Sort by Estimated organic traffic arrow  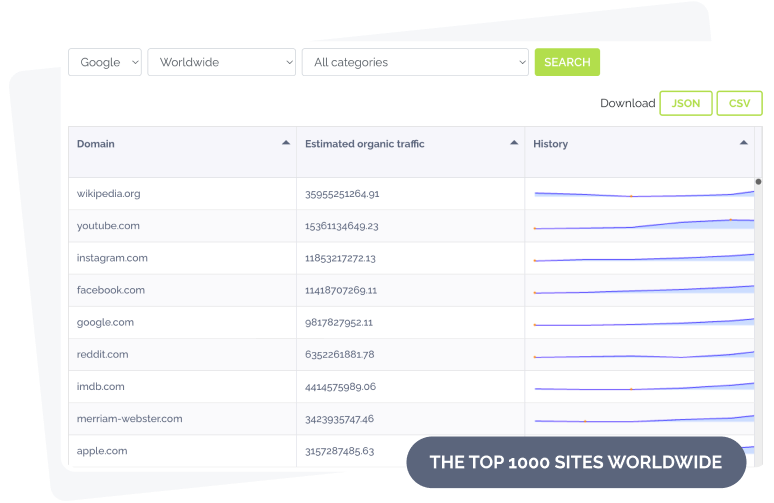click(514, 143)
